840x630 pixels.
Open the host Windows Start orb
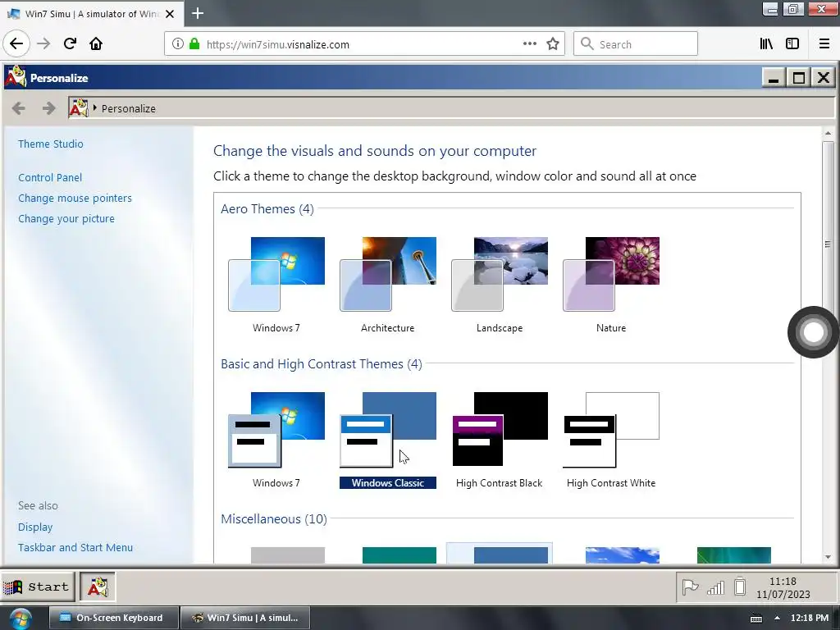[x=21, y=619]
